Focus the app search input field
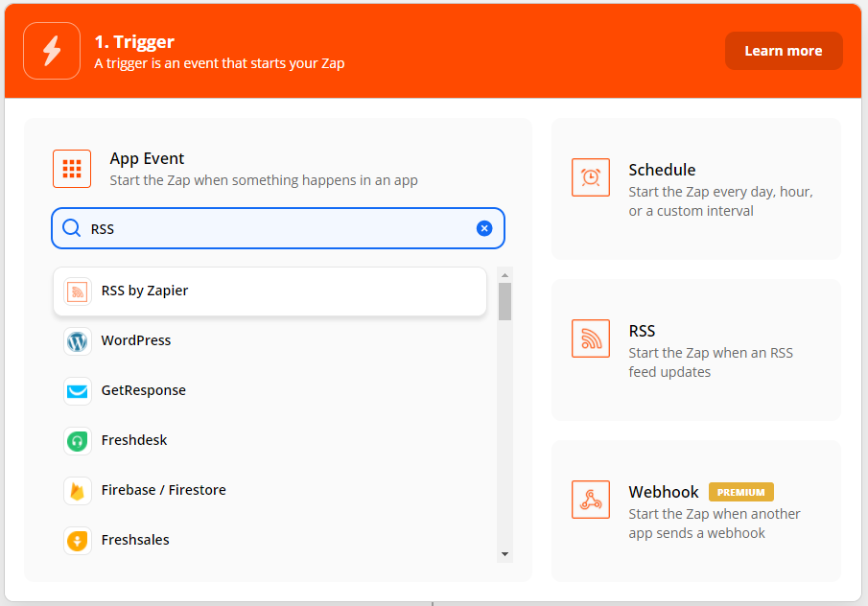The image size is (868, 606). pos(278,228)
